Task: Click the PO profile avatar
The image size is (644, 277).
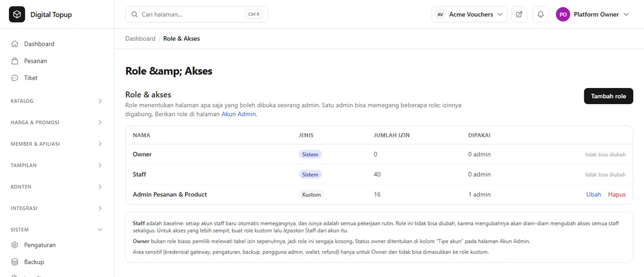Action: (x=563, y=14)
